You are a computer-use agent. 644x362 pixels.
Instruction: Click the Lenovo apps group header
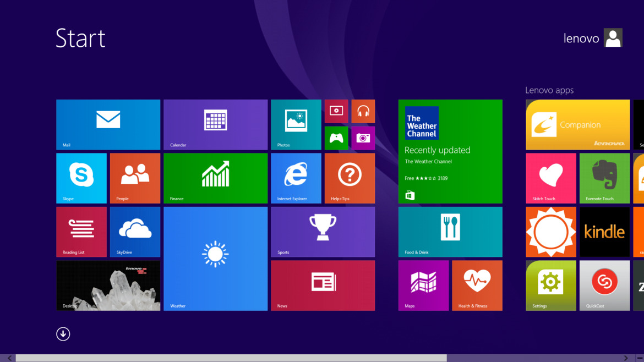coord(549,90)
